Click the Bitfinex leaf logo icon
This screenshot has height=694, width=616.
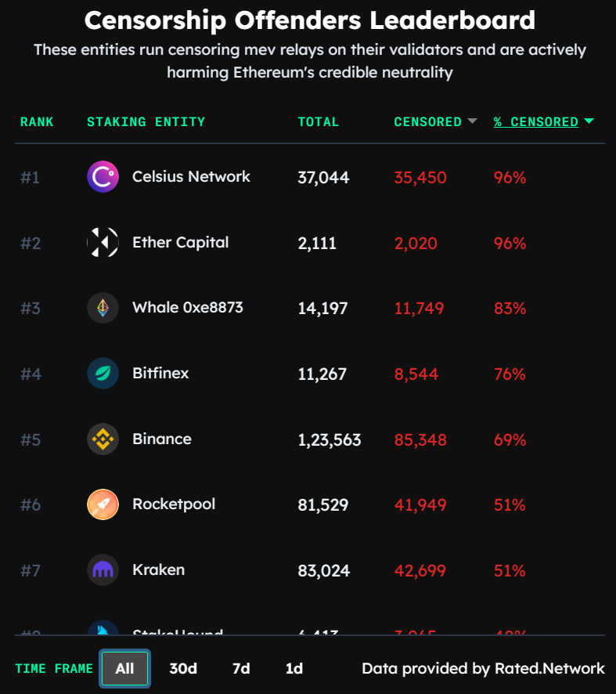coord(103,374)
